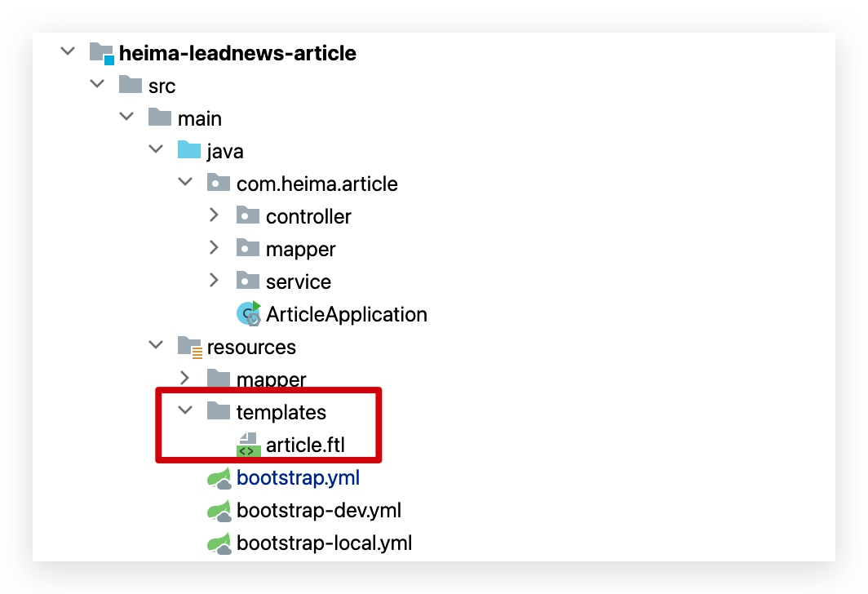Click the com.heima.article package icon
This screenshot has width=868, height=594.
pyautogui.click(x=219, y=183)
